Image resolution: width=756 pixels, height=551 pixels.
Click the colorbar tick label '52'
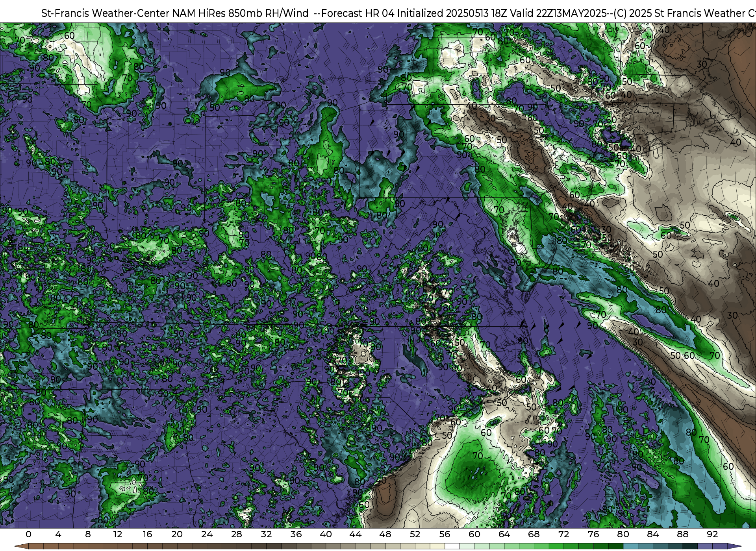click(415, 534)
